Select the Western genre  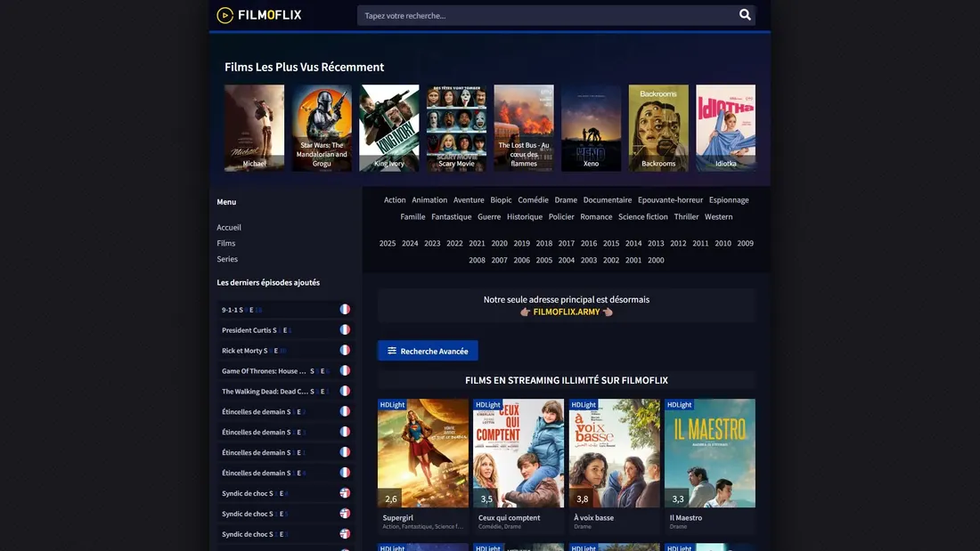pos(718,217)
